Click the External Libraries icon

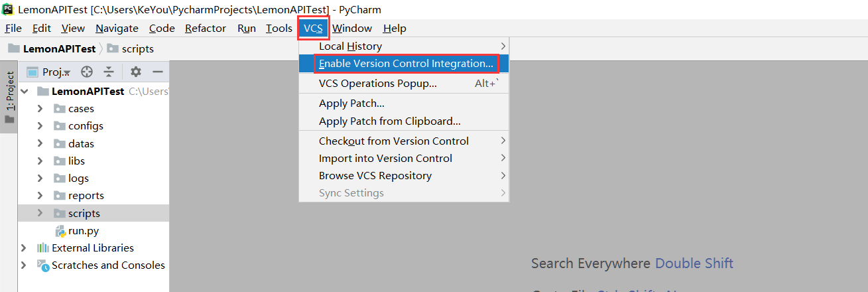click(43, 248)
